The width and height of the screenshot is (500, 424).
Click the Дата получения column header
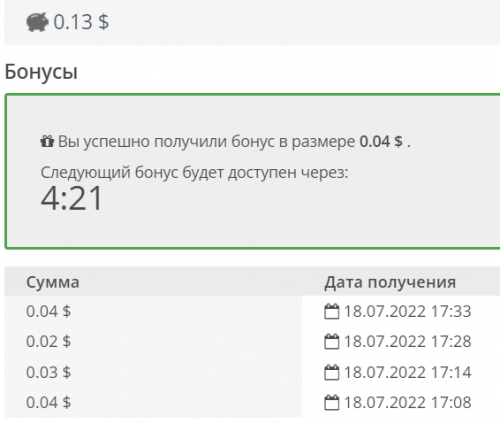coord(390,282)
